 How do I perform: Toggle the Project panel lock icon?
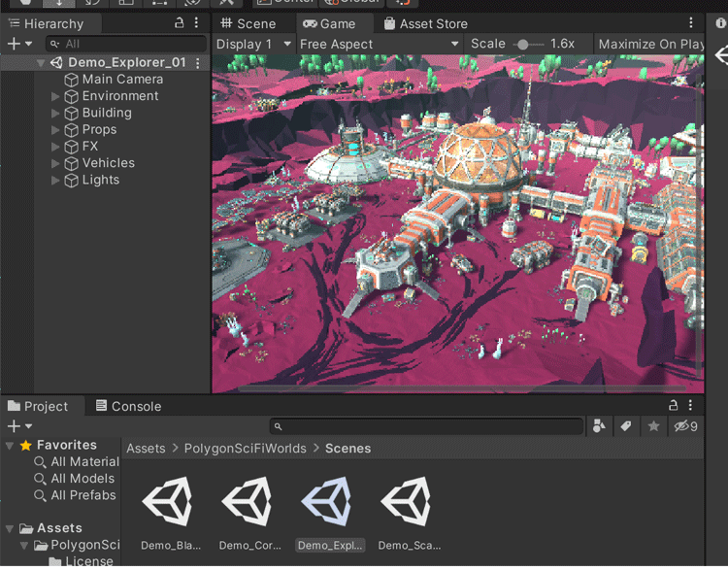coord(674,406)
